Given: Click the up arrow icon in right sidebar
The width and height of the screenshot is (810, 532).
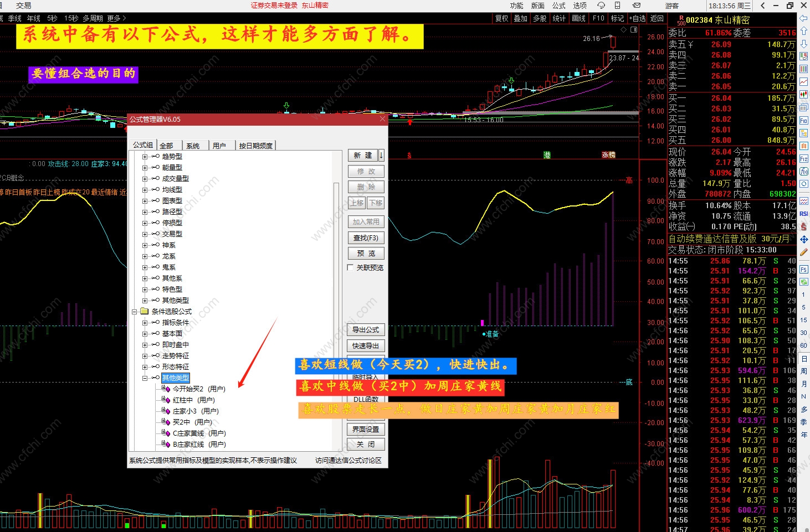Looking at the screenshot, I should pyautogui.click(x=804, y=31).
